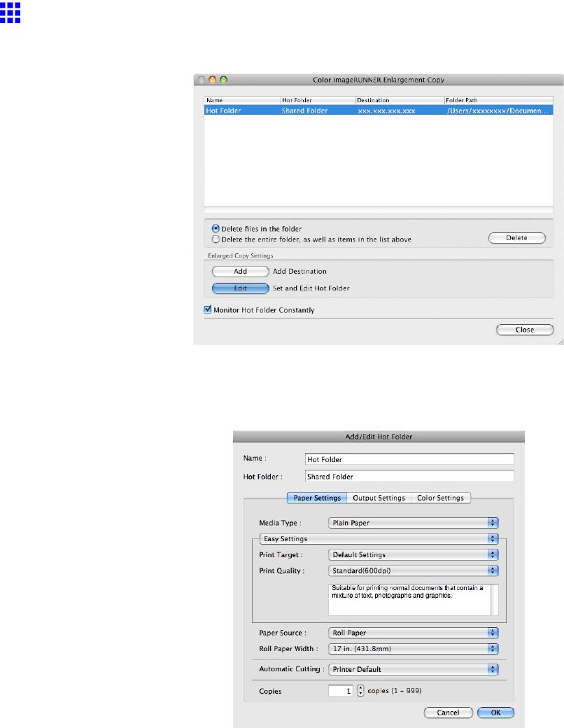This screenshot has width=564, height=728.
Task: Click the print quality description text
Action: [407, 591]
